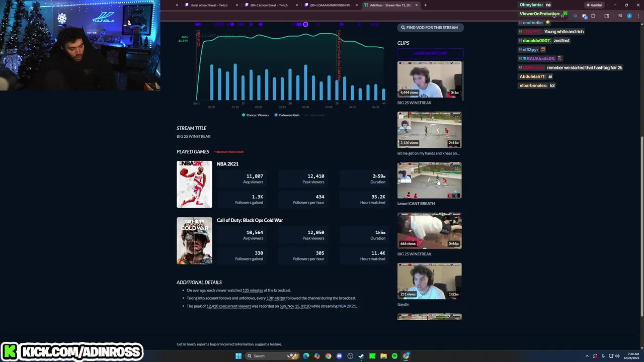Open browser extensions puzzle icon

point(593,16)
